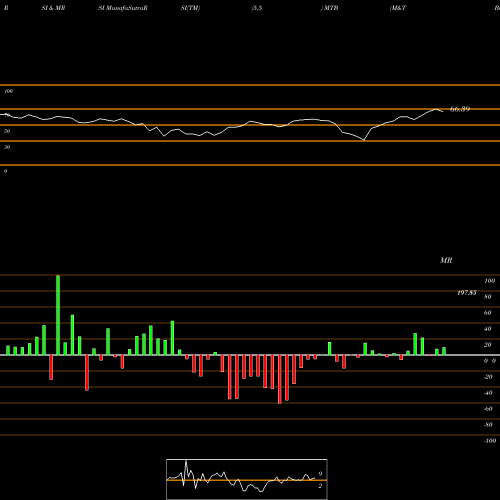Viewport: 500px width, 500px height.
Task: Click the MR axis label -40
Action: [488, 393]
